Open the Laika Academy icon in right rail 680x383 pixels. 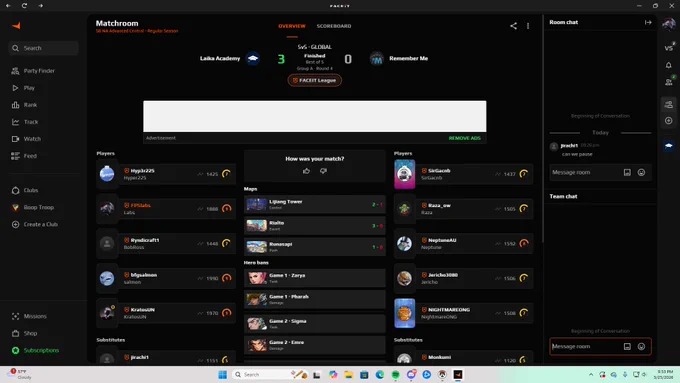[x=668, y=145]
